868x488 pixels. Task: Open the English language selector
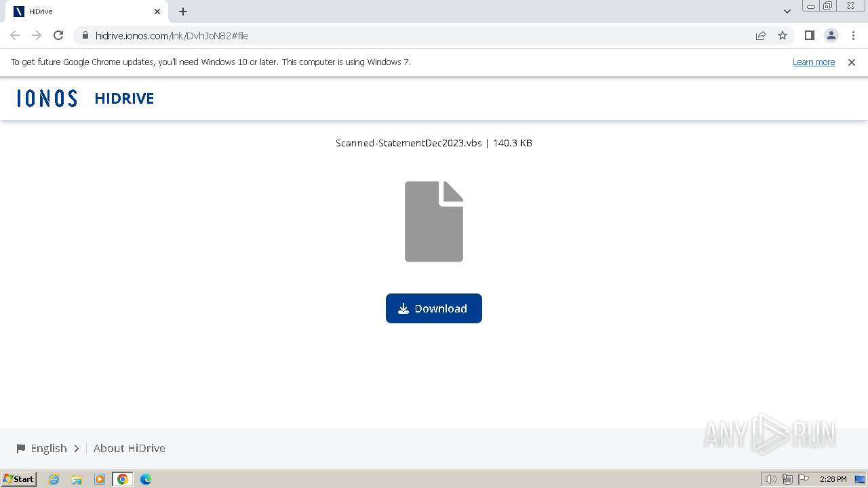[48, 448]
